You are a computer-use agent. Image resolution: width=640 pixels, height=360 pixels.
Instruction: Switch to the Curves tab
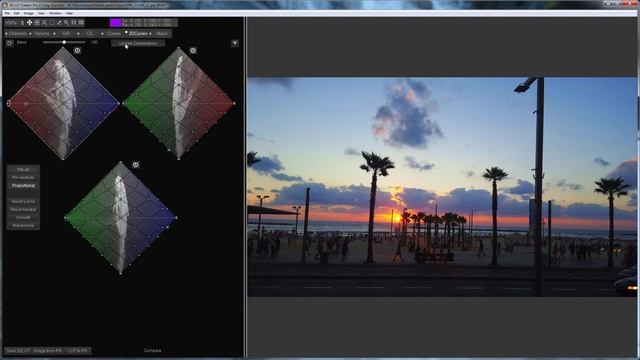(114, 33)
